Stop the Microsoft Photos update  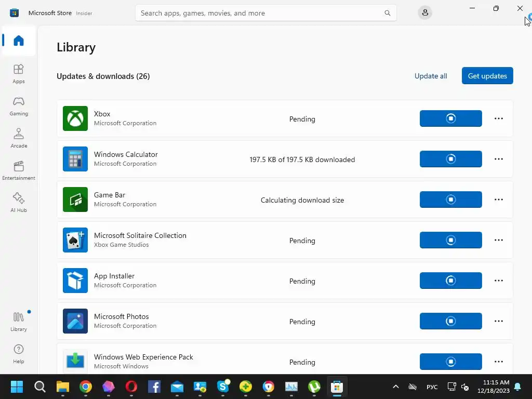click(450, 321)
